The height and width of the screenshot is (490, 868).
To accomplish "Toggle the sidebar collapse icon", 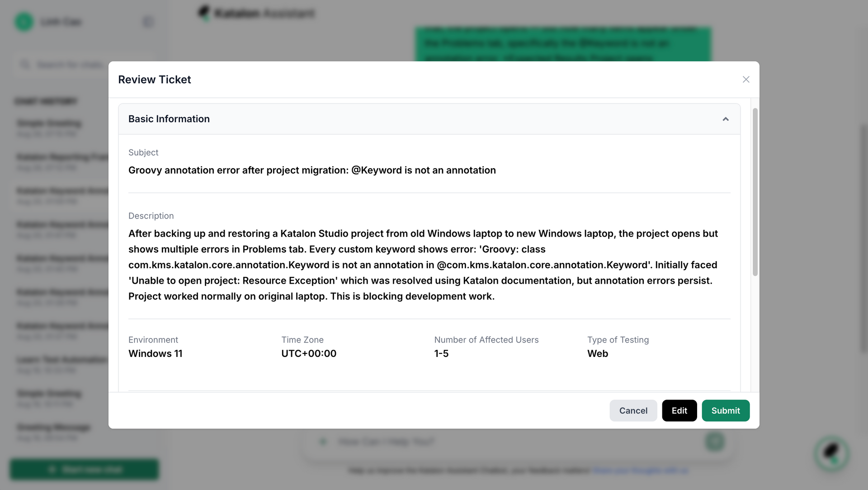I will click(x=148, y=22).
